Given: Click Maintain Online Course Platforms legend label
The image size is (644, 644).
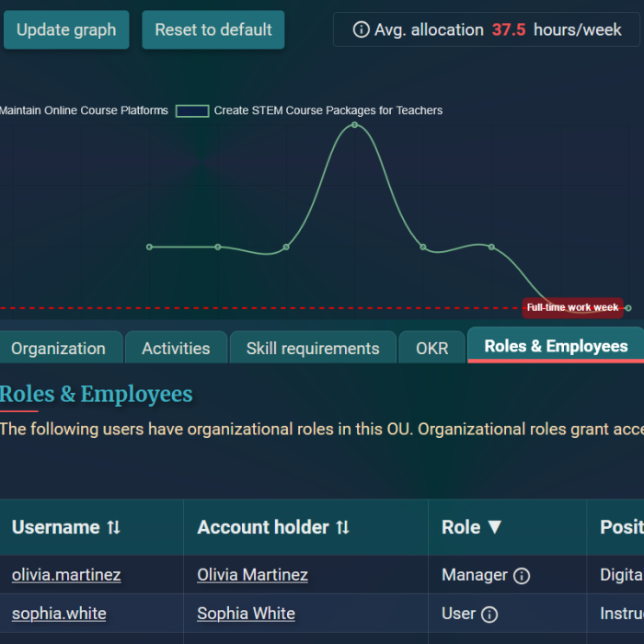Looking at the screenshot, I should (x=84, y=110).
